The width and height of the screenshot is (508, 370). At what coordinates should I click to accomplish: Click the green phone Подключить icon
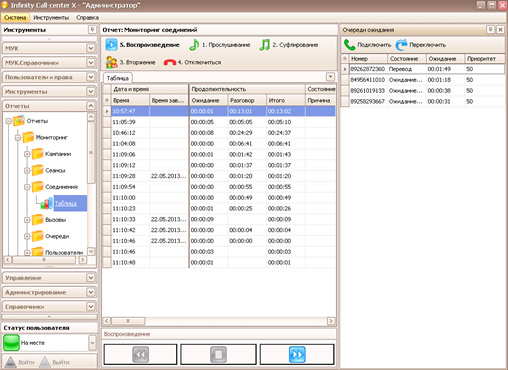349,45
